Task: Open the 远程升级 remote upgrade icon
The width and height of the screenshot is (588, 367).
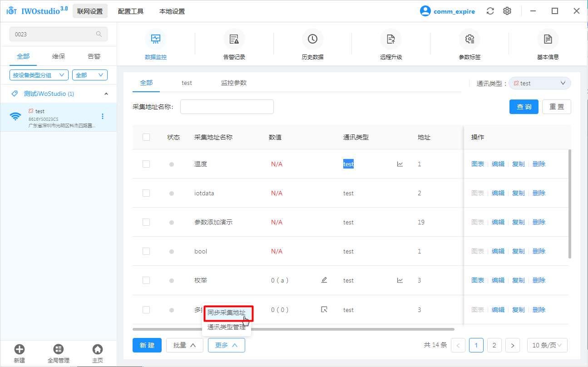Action: pos(391,40)
